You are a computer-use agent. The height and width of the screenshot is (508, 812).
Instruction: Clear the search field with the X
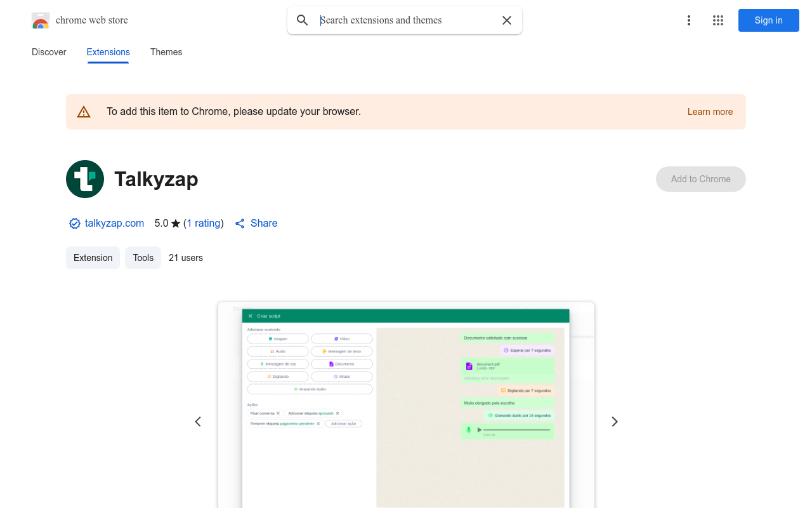[x=507, y=20]
